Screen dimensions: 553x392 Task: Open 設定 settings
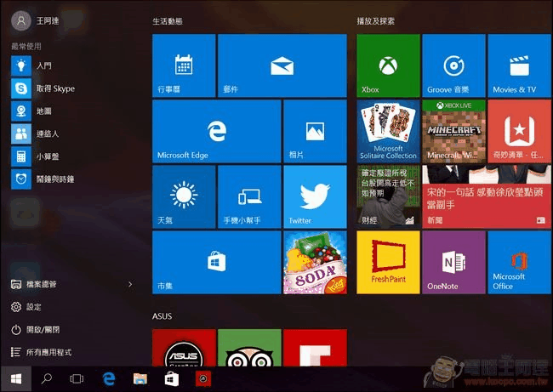pyautogui.click(x=26, y=307)
